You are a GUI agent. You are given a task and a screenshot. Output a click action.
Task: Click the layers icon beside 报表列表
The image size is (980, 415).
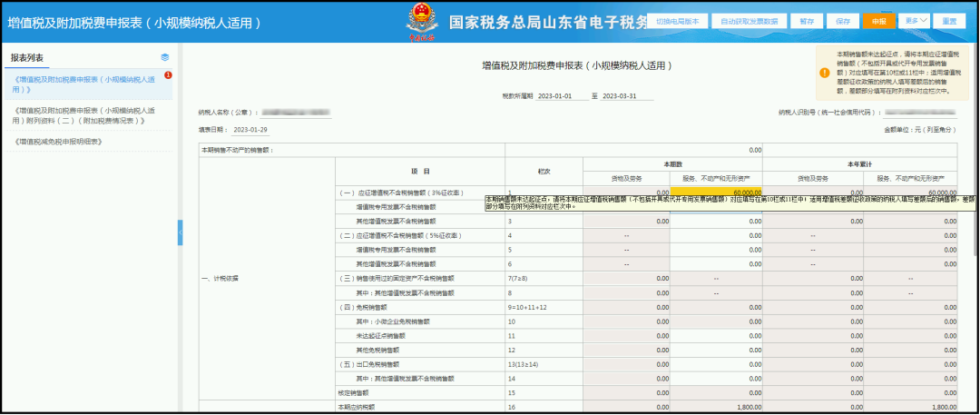(165, 57)
